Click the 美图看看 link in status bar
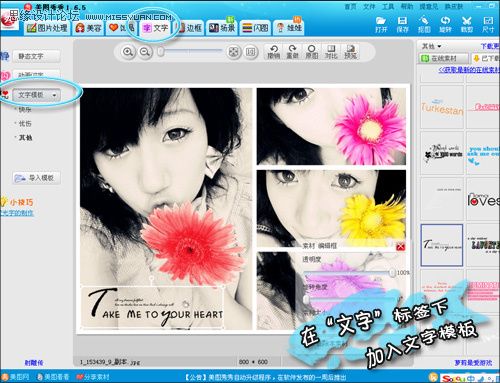The height and width of the screenshot is (383, 500). click(x=53, y=377)
